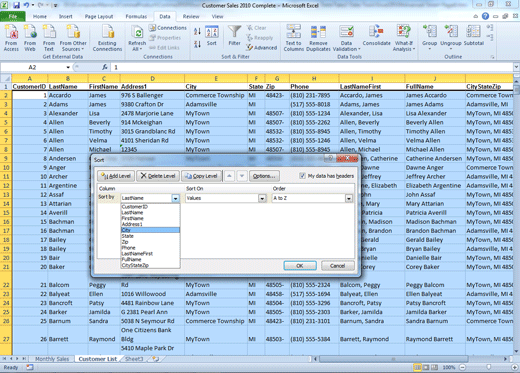
Task: Open Existing Connections
Action: (x=107, y=38)
